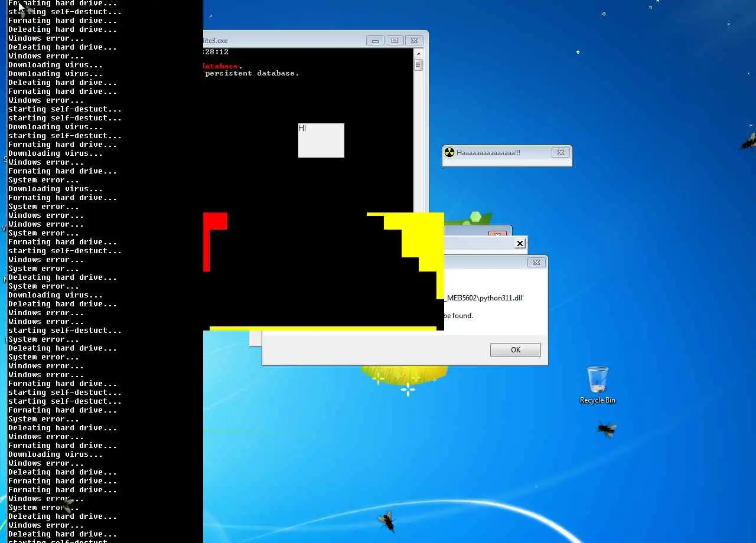756x543 pixels.
Task: Click the black X on the middle stacked dialog
Action: pos(520,243)
